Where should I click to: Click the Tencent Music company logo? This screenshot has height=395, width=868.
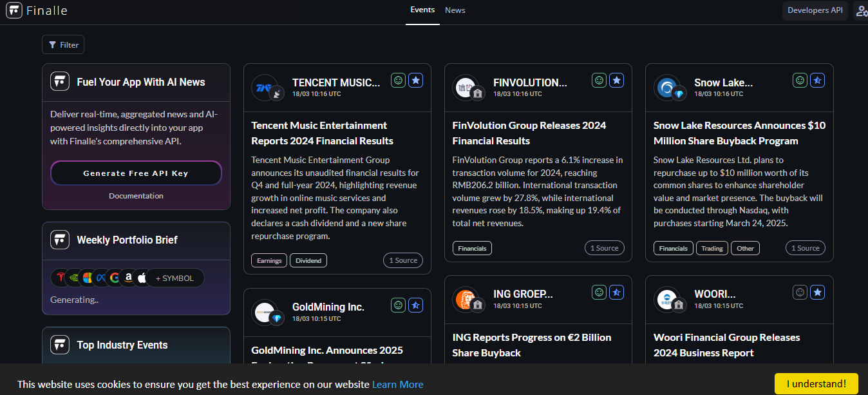click(264, 88)
